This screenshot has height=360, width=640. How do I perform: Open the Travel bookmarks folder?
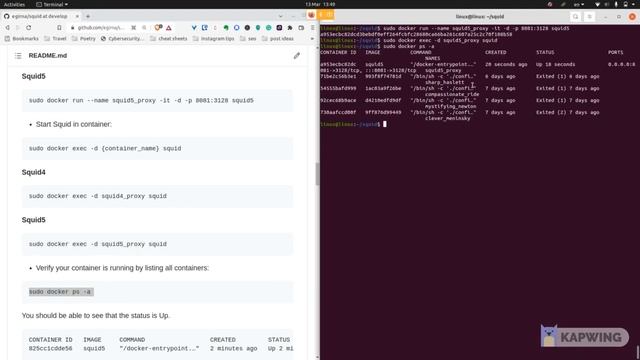tap(55, 38)
